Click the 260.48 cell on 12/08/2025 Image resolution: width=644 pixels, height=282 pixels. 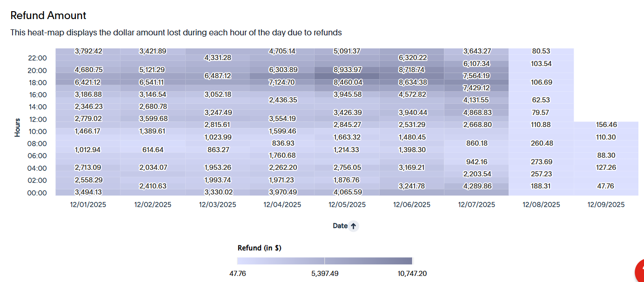pyautogui.click(x=541, y=143)
